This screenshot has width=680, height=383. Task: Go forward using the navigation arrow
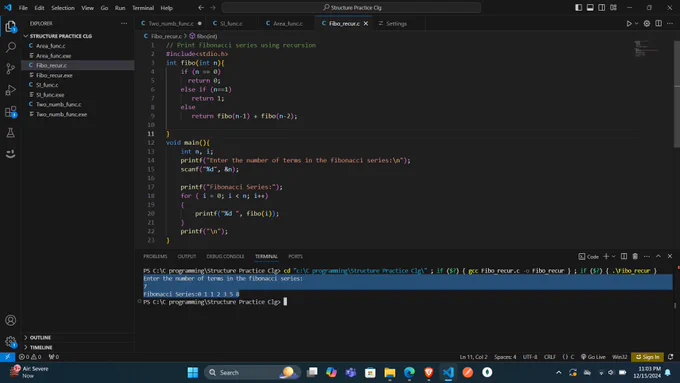pyautogui.click(x=212, y=8)
